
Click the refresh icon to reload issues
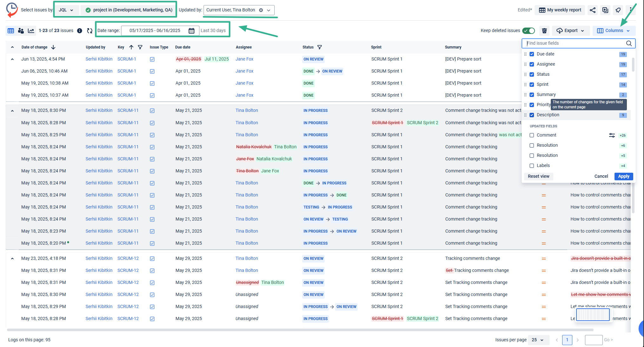pyautogui.click(x=90, y=30)
